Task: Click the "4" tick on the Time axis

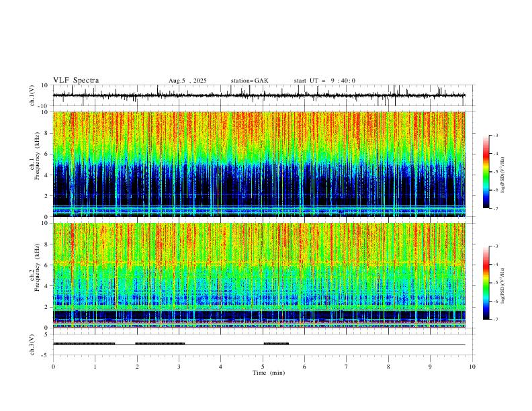Action: pyautogui.click(x=220, y=367)
